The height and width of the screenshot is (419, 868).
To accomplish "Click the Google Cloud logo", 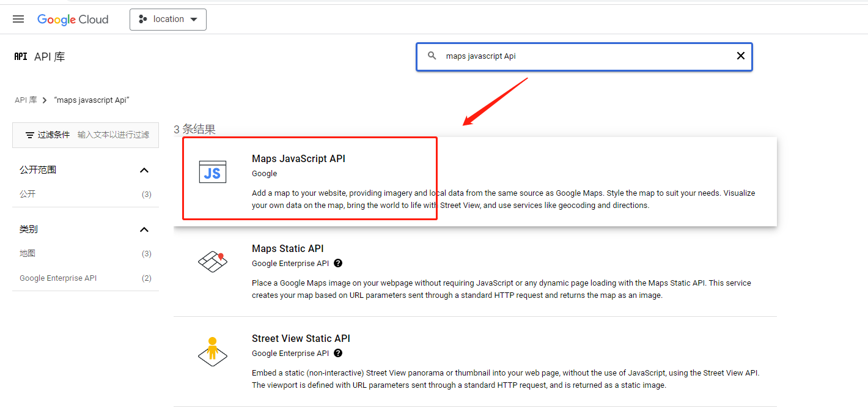I will coord(73,20).
